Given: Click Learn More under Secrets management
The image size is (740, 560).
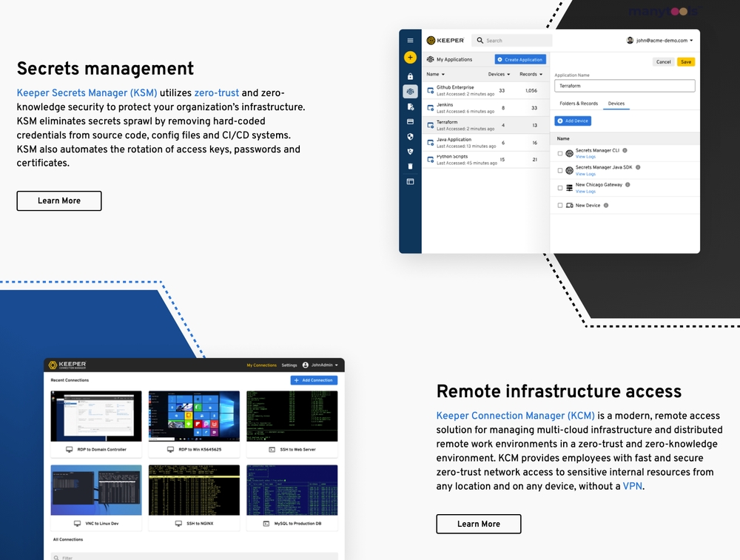Looking at the screenshot, I should click(x=59, y=201).
